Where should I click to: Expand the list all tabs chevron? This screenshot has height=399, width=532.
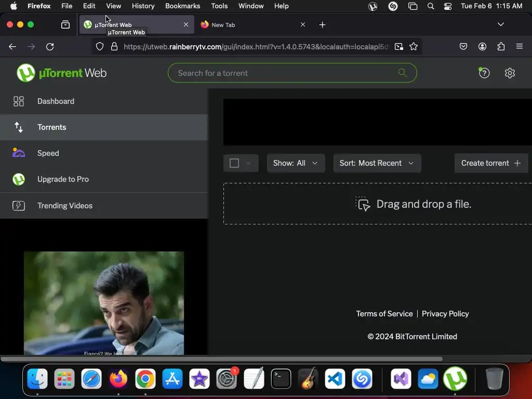(500, 24)
